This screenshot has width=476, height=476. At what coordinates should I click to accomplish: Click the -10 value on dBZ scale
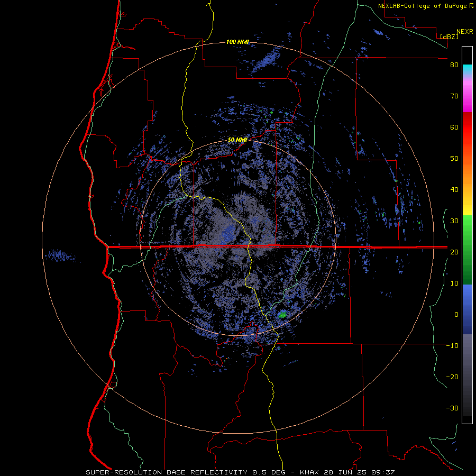pyautogui.click(x=452, y=346)
